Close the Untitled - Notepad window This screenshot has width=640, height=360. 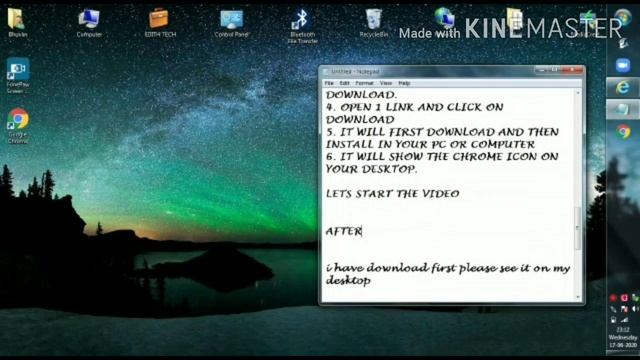(572, 70)
